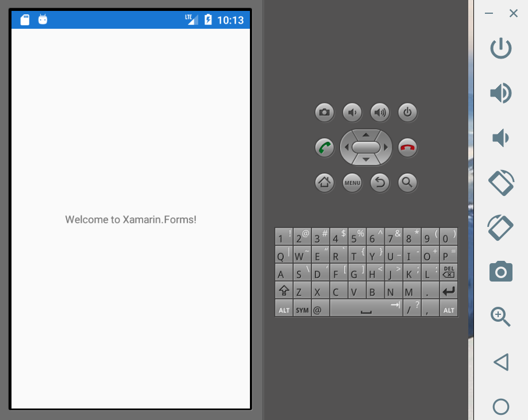Click the Enter return key
Image resolution: width=528 pixels, height=420 pixels.
(x=449, y=290)
